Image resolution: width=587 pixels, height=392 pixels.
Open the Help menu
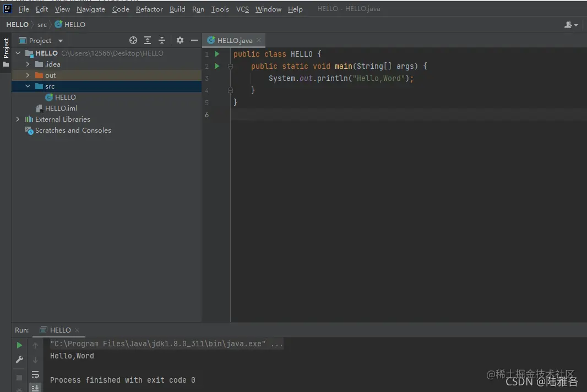[295, 9]
